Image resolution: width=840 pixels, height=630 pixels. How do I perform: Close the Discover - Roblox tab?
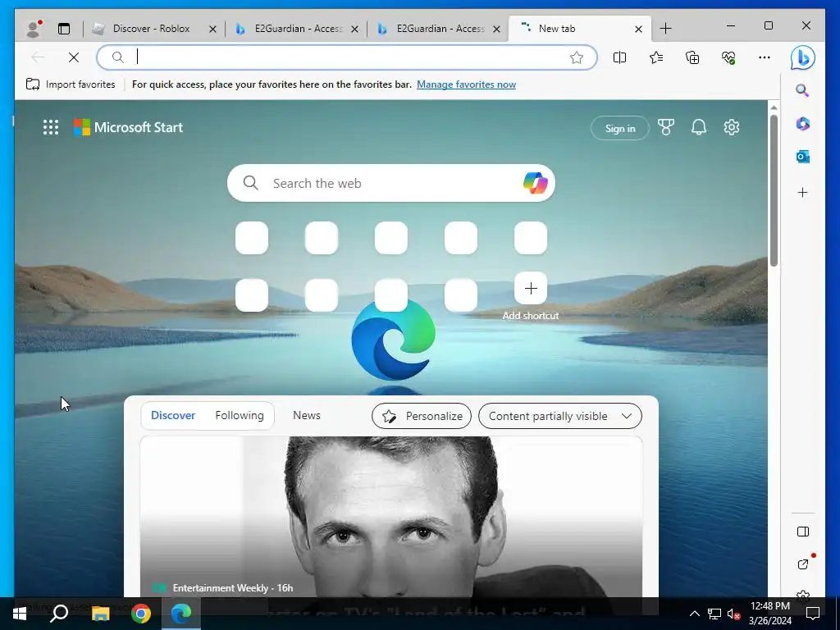coord(212,29)
